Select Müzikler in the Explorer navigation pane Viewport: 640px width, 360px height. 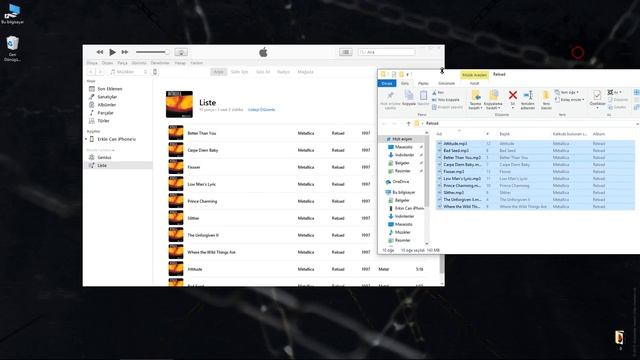coord(402,232)
